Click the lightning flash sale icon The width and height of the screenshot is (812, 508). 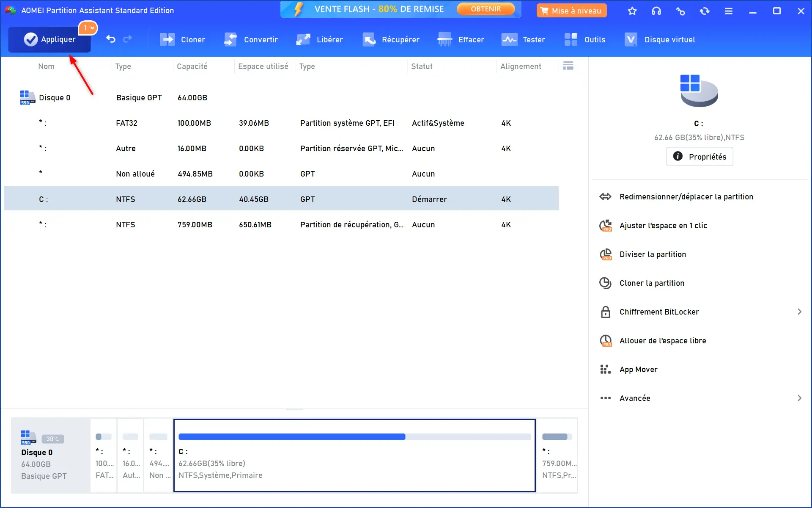click(x=299, y=9)
